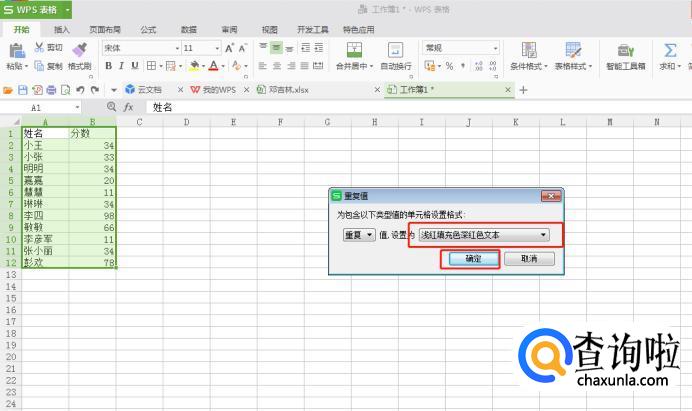This screenshot has width=692, height=411.
Task: Expand the fill color dropdown arrow
Action: [x=203, y=66]
